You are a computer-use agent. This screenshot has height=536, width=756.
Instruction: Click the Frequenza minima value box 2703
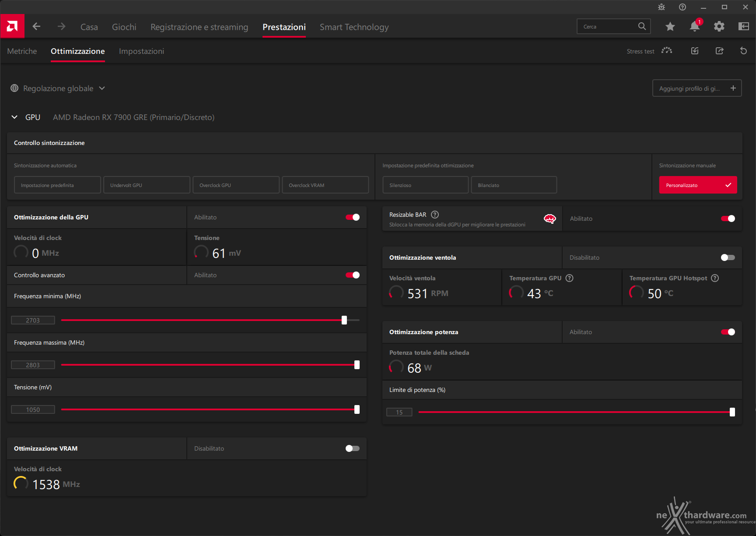pyautogui.click(x=33, y=320)
